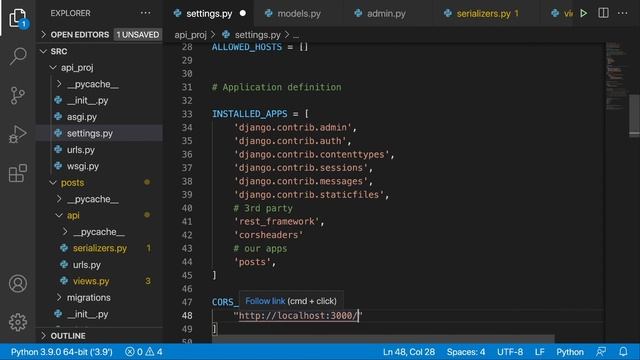Click ALLOWED_HOSTS on line 28

click(x=247, y=47)
